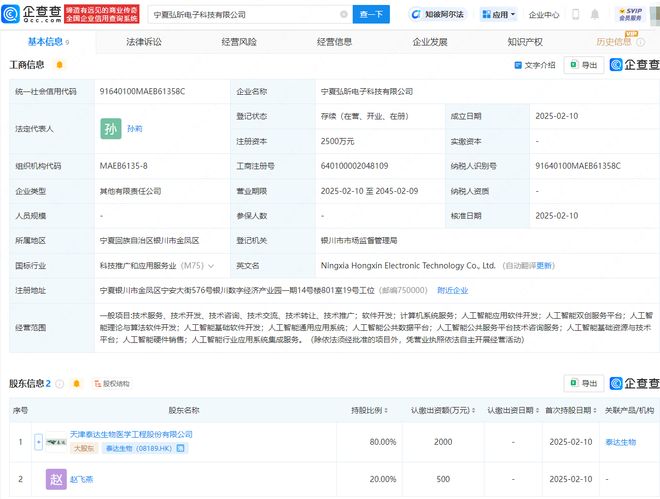The height and width of the screenshot is (499, 660).
Task: Export 工商信息 with 导出 button
Action: 584,65
